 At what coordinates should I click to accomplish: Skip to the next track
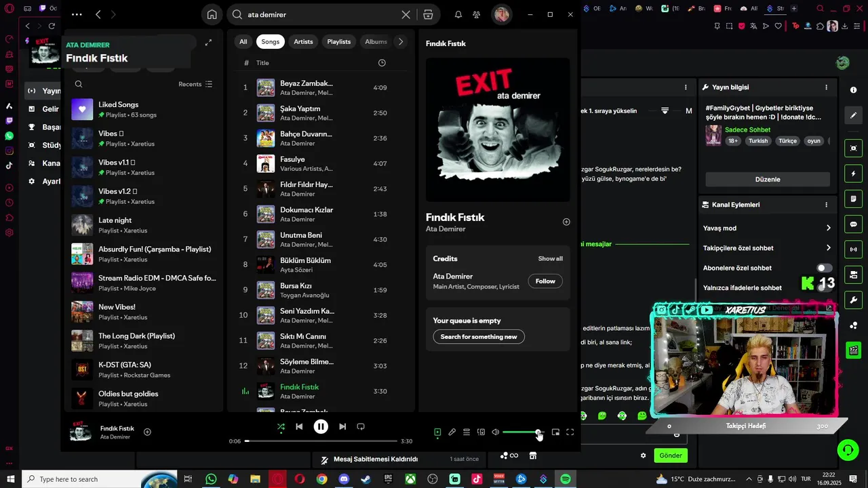pyautogui.click(x=342, y=426)
